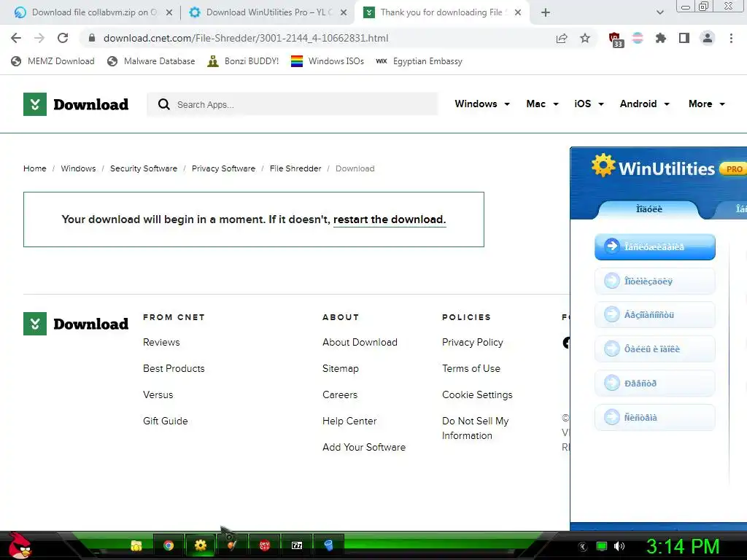Click the third WinUtilities sidebar button Áåçîïàñíîñòü
The width and height of the screenshot is (747, 560).
pos(654,315)
